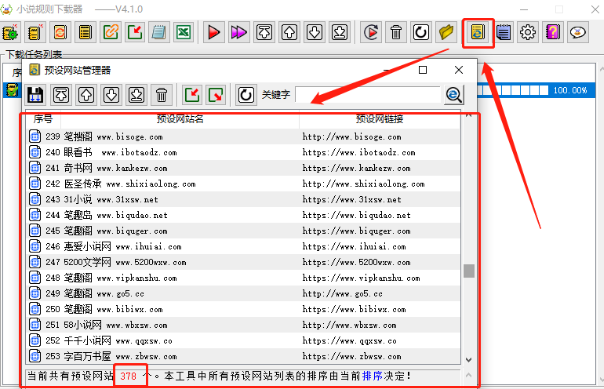
Task: Select row 243 31小说 www.31xsw.net
Action: pyautogui.click(x=243, y=199)
